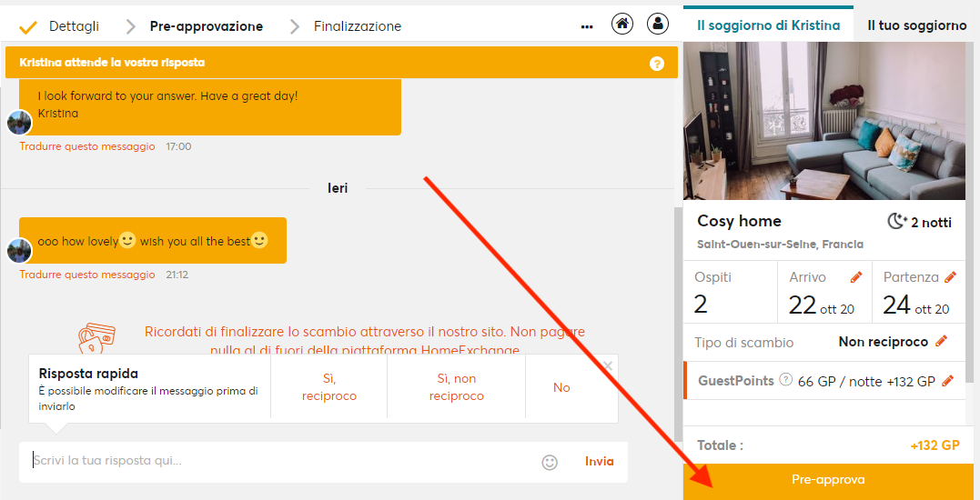Go to the Dettagli step
This screenshot has width=980, height=500.
(74, 26)
